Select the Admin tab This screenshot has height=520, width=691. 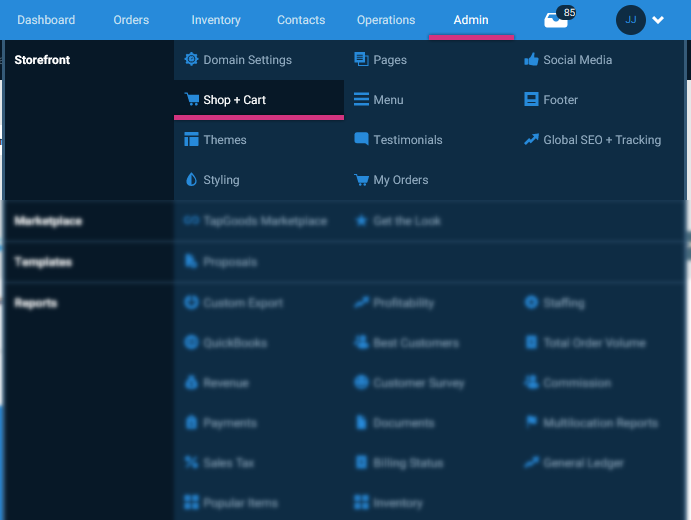click(x=471, y=20)
